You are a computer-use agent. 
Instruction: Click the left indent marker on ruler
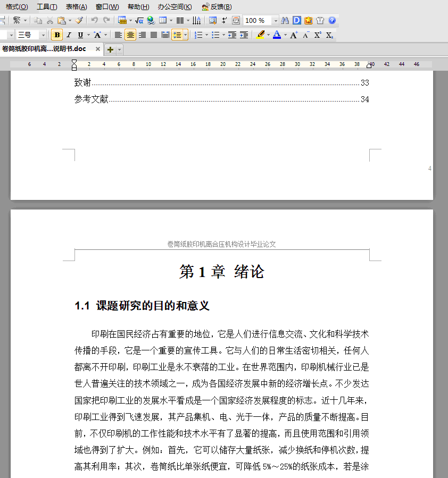[74, 68]
